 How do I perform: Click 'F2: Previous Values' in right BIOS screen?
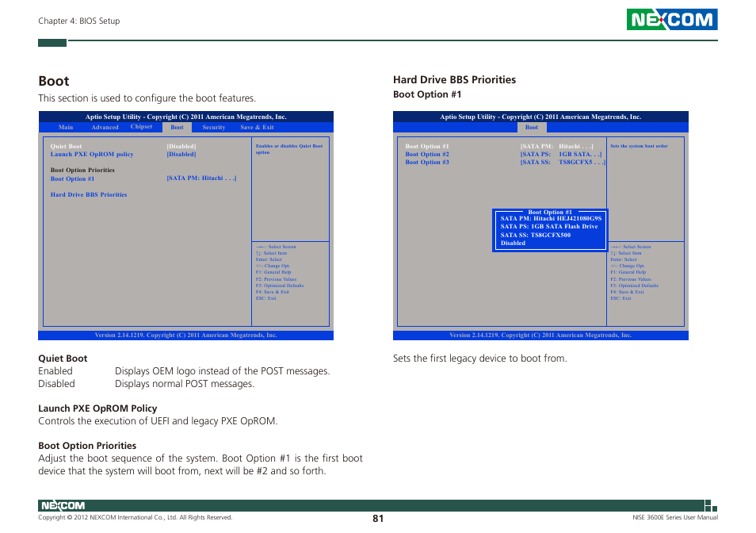click(631, 279)
